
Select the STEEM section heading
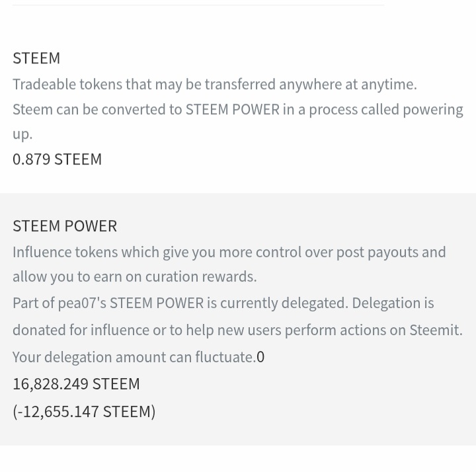coord(36,58)
